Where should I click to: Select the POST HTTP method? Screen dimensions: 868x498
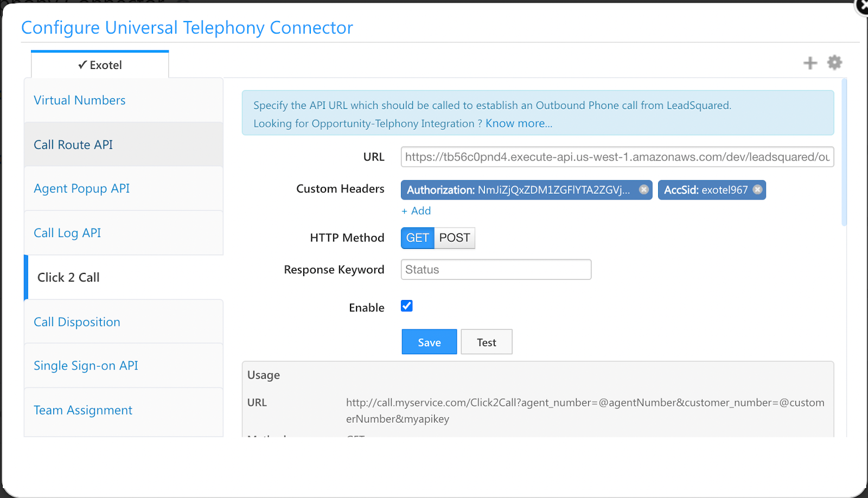pos(455,238)
